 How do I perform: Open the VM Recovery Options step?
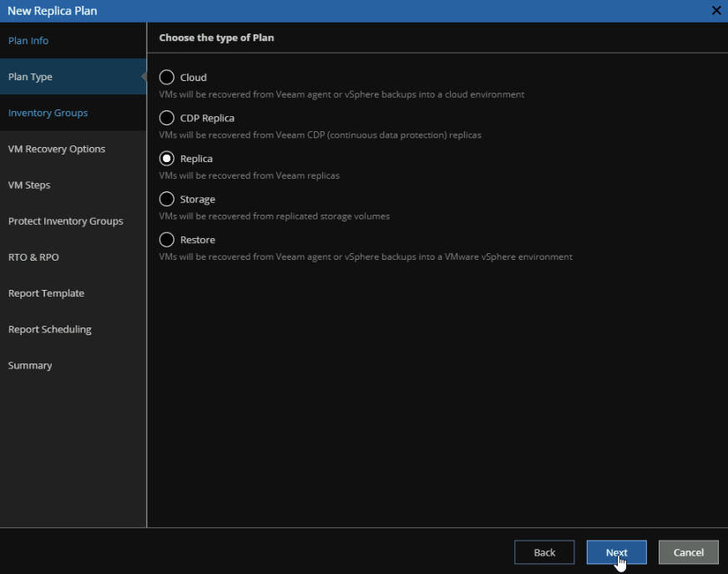pyautogui.click(x=73, y=149)
